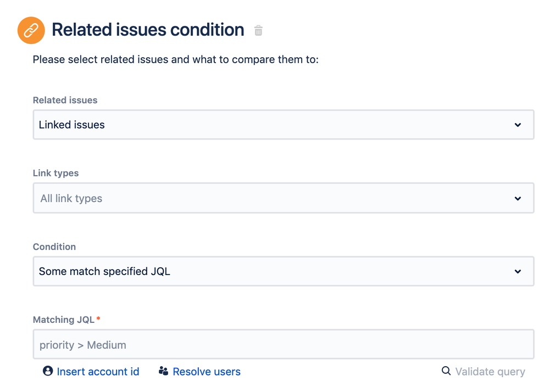Expand chevron arrow in Link types field

pos(518,198)
